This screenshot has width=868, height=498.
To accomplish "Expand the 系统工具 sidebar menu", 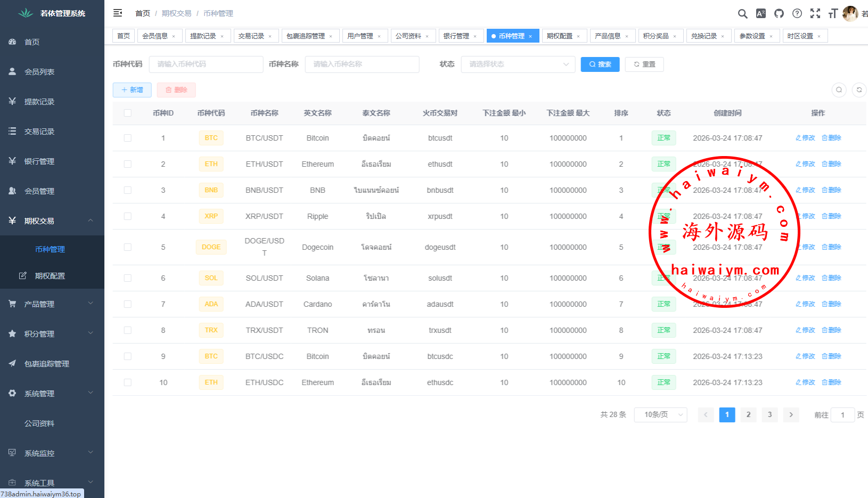I will pos(52,483).
